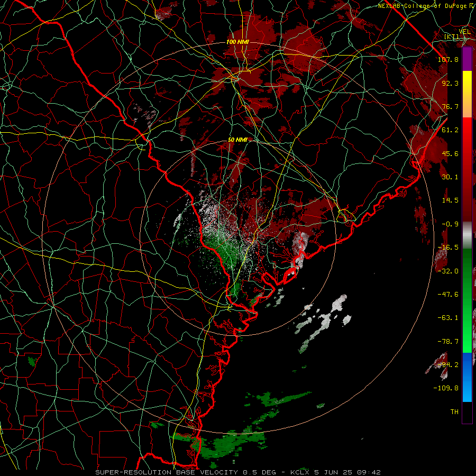
Task: Click the TH label below the scale
Action: [454, 412]
